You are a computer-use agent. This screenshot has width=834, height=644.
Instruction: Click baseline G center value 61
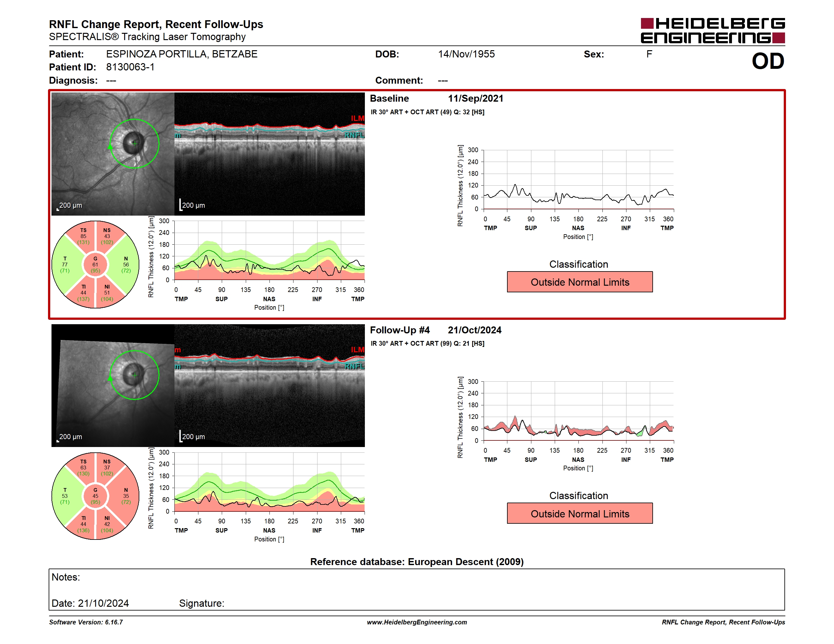95,265
